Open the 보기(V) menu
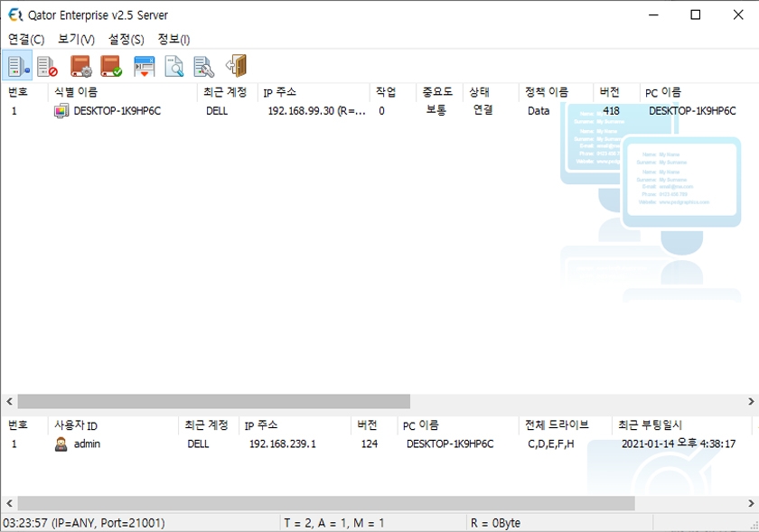The height and width of the screenshot is (532, 759). pos(76,39)
